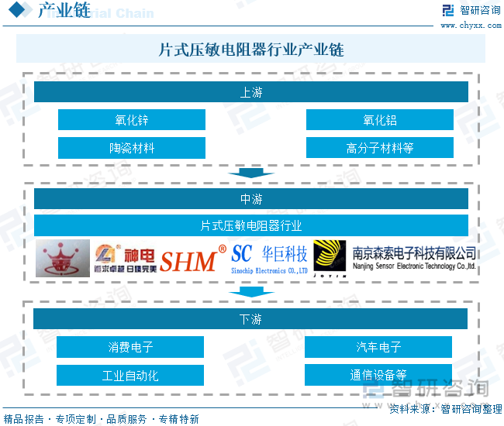Select the 消费电子 box
This screenshot has height=426, width=504.
click(x=130, y=347)
